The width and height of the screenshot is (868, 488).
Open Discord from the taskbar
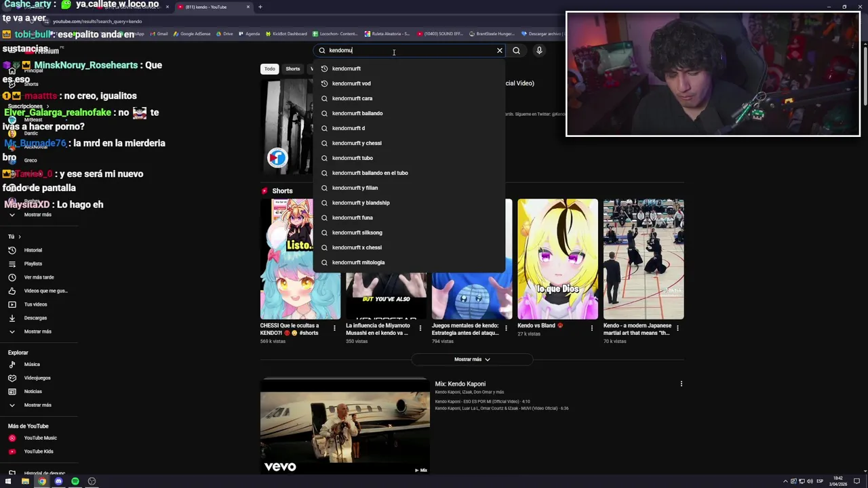point(58,481)
